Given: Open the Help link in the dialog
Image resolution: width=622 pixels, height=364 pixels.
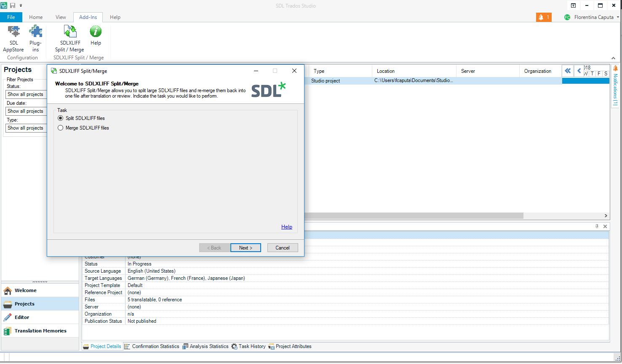Looking at the screenshot, I should pos(287,227).
